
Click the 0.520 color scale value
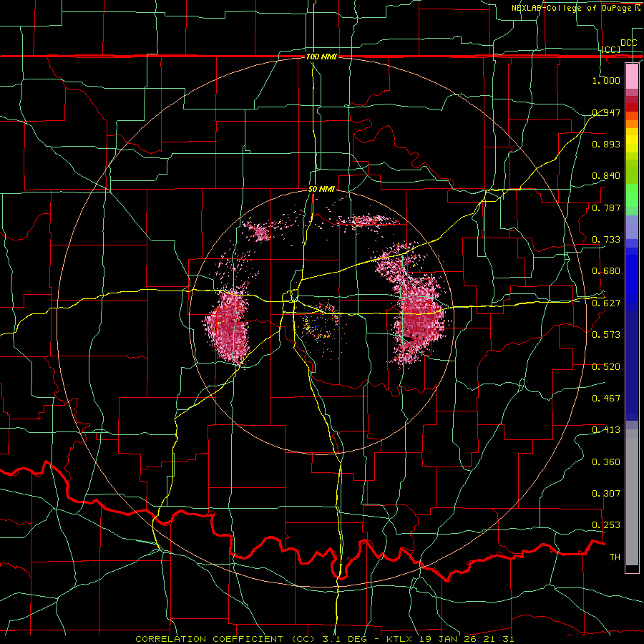point(606,366)
